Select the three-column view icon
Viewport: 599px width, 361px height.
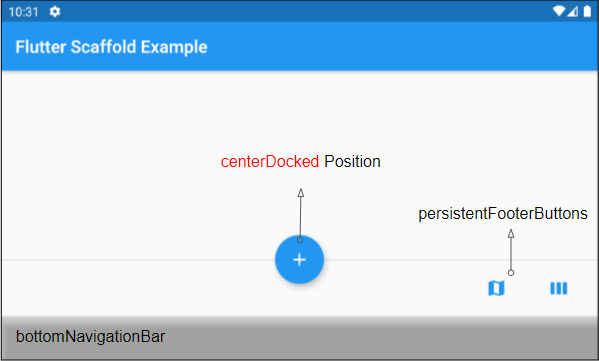[559, 288]
